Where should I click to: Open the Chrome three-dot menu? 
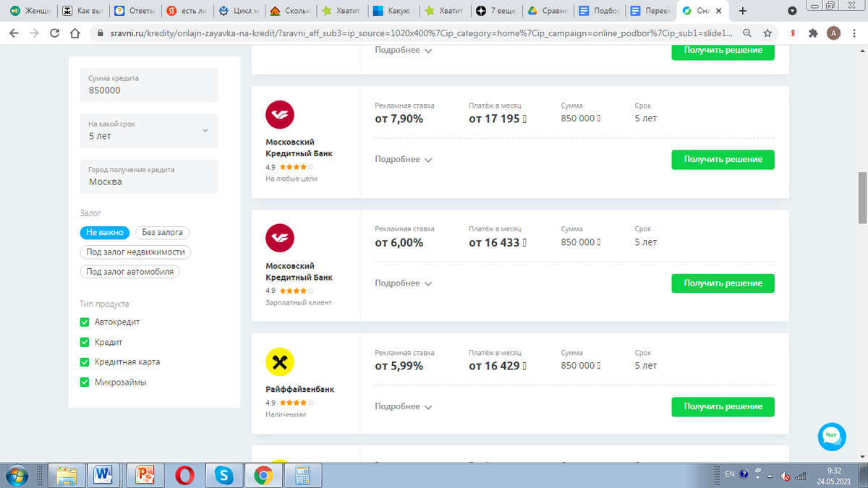[855, 33]
